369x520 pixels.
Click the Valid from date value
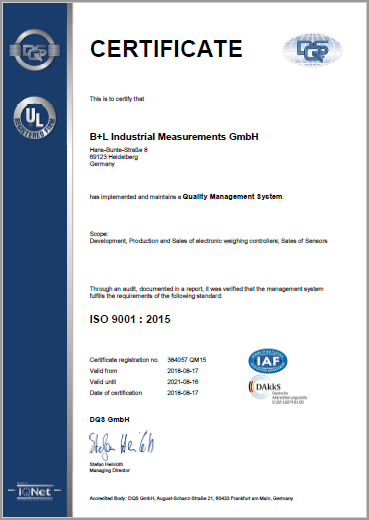point(183,371)
